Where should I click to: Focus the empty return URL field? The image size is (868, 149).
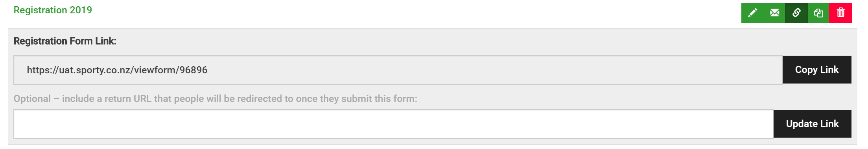tap(393, 124)
